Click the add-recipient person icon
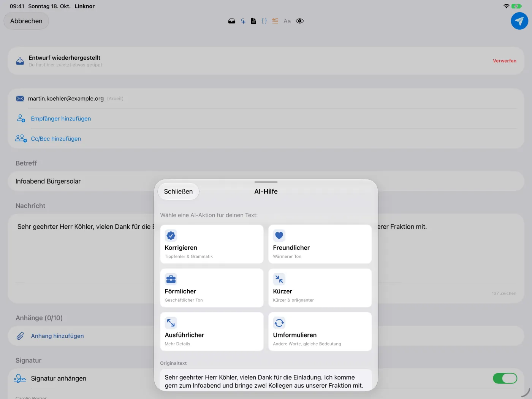 [21, 119]
